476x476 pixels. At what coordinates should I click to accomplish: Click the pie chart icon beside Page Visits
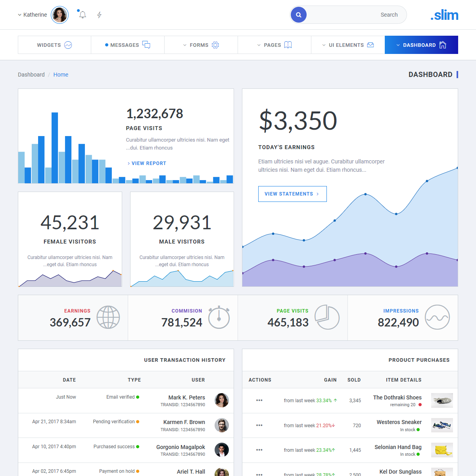pos(327,317)
